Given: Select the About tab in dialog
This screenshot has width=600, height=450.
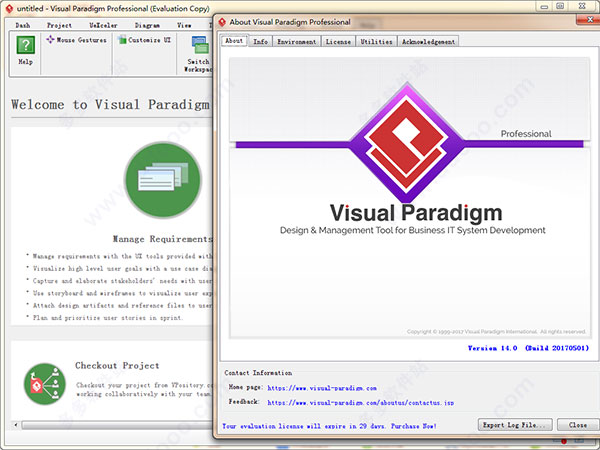Looking at the screenshot, I should pyautogui.click(x=234, y=41).
